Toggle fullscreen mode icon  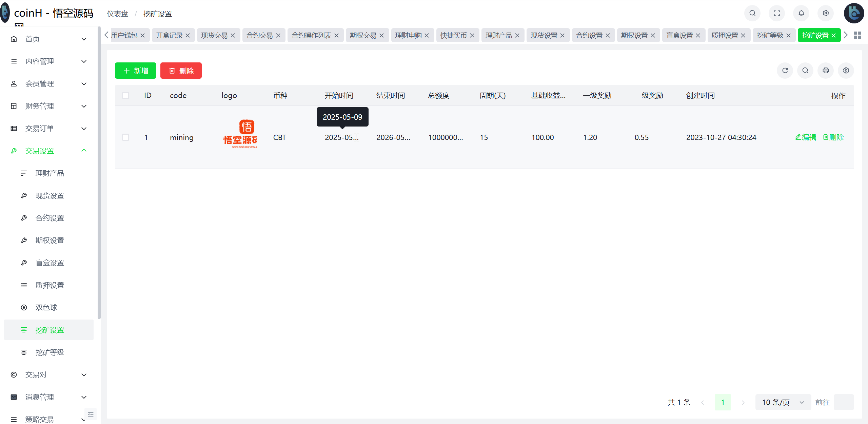click(777, 13)
